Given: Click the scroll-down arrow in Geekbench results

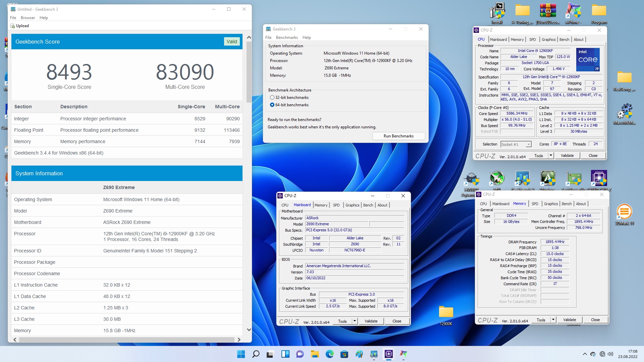Looking at the screenshot, I should (x=249, y=330).
